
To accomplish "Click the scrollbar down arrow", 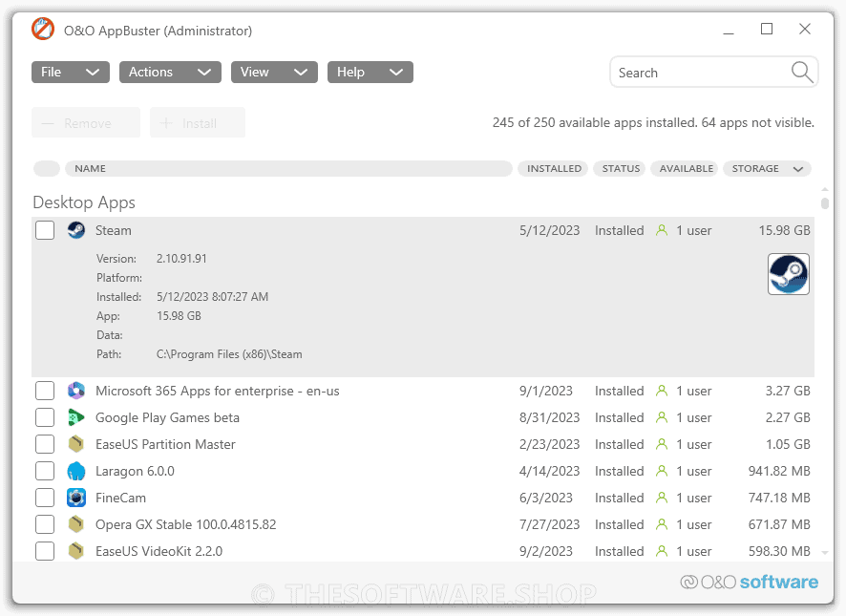I will tap(824, 552).
